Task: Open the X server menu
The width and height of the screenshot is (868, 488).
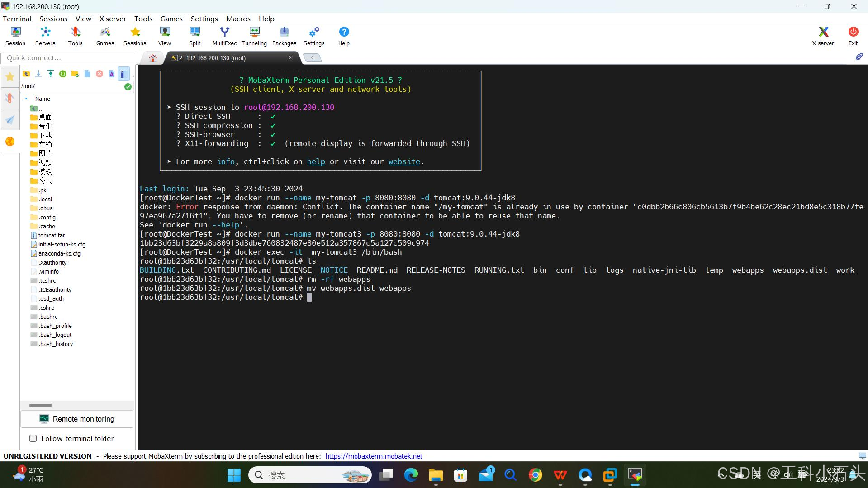Action: [113, 19]
